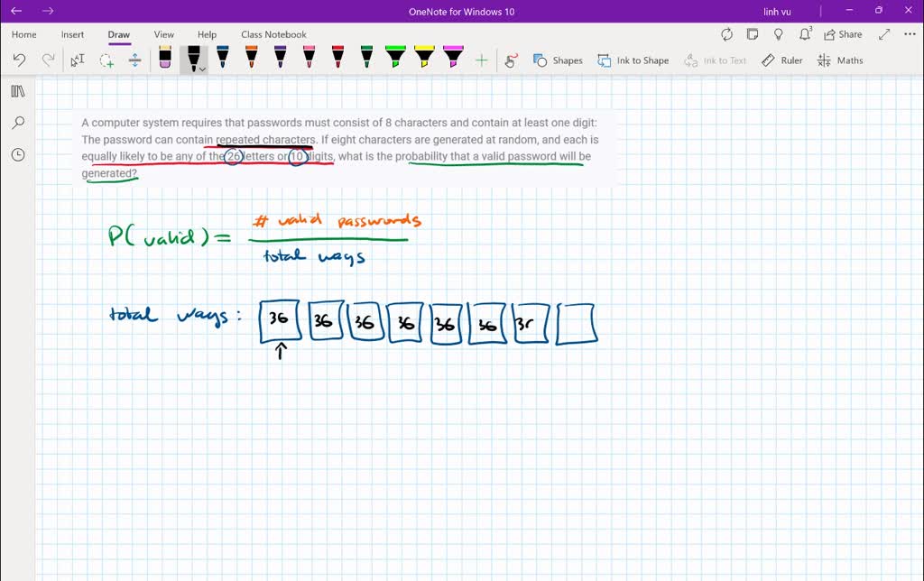Activate the Lasso Select tool
Viewport: 924px width, 581px height.
tap(106, 60)
